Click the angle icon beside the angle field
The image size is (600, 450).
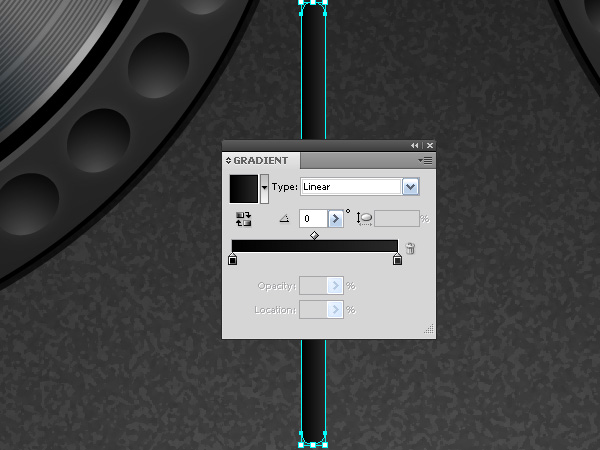pos(284,218)
